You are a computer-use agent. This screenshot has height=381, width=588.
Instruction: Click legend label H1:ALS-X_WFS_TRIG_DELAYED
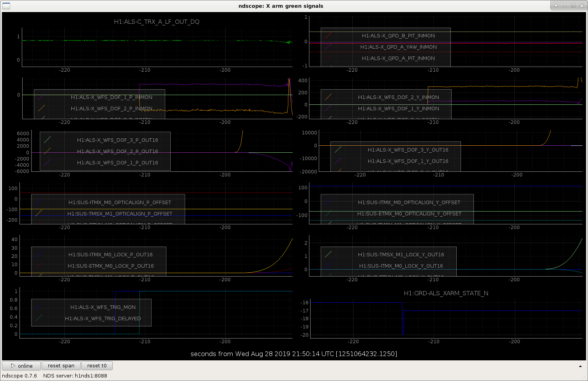[103, 318]
